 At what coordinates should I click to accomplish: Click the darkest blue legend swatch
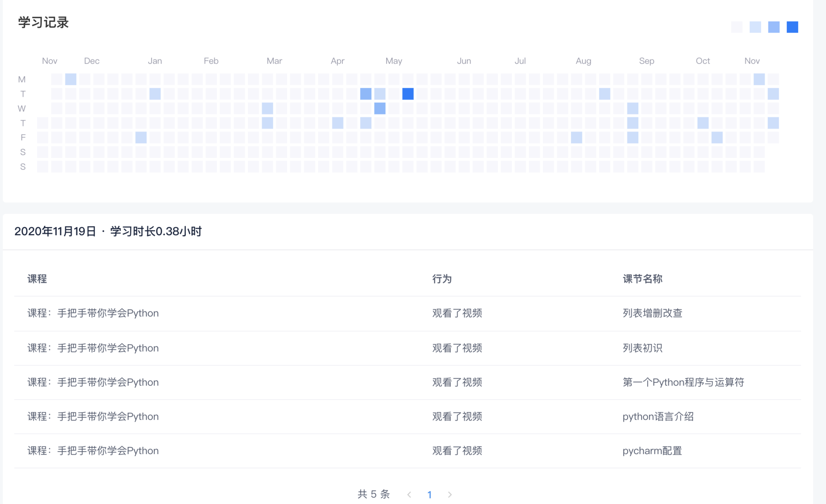click(x=792, y=27)
